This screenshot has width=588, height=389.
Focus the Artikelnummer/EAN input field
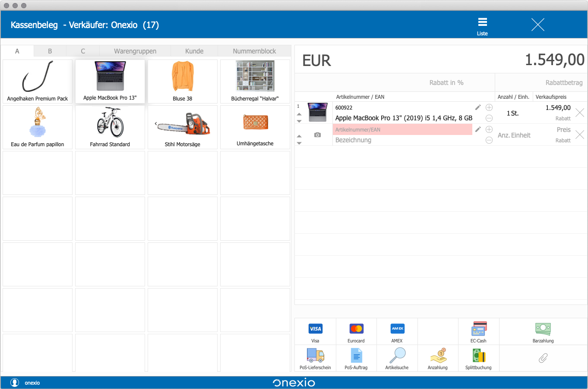pos(402,129)
